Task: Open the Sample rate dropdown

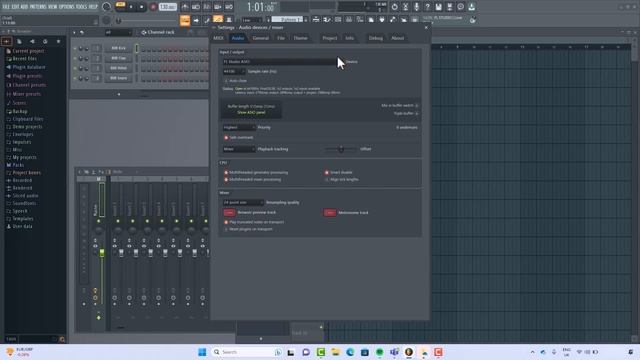Action: pyautogui.click(x=233, y=71)
